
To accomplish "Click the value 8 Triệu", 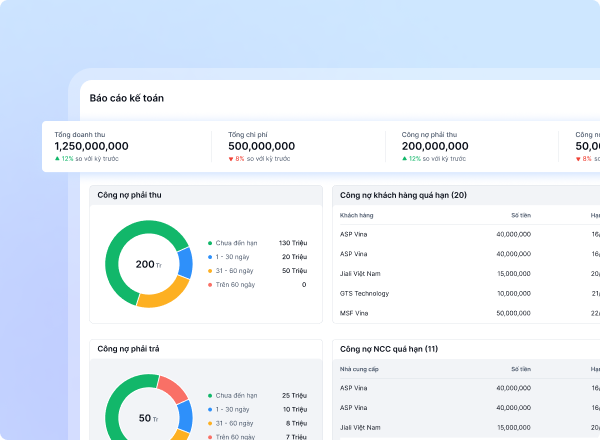I will (x=296, y=423).
